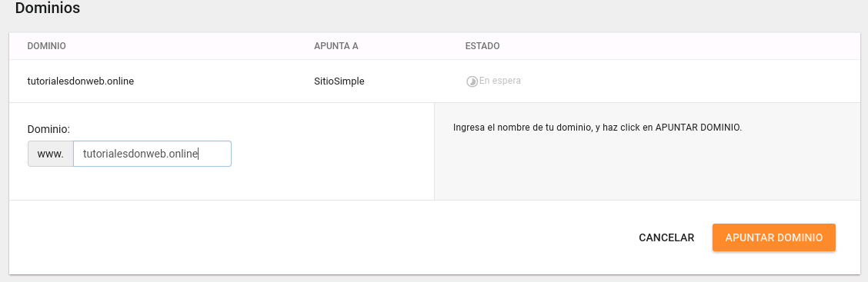Click the En espera status clock icon
Screen dimensions: 868x282
(x=472, y=81)
